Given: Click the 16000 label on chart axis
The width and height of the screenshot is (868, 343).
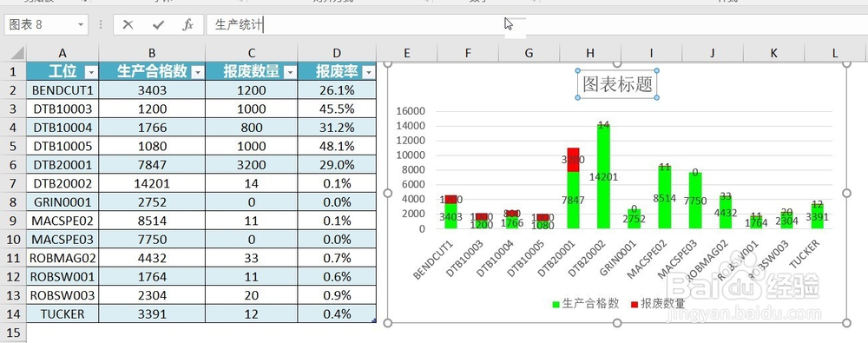Looking at the screenshot, I should point(411,111).
